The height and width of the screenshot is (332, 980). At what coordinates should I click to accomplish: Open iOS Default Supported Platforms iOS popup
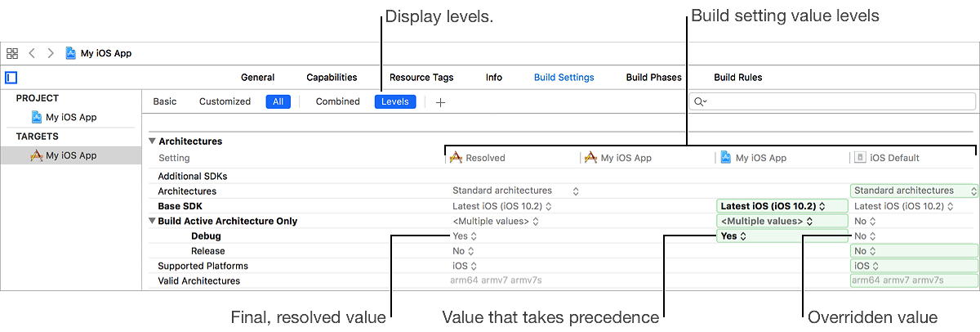[x=915, y=266]
